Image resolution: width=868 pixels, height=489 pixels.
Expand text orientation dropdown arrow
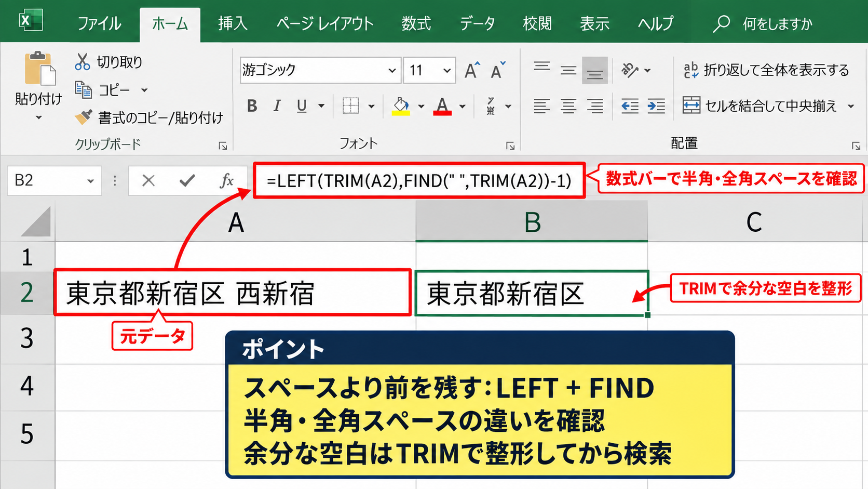[x=647, y=70]
